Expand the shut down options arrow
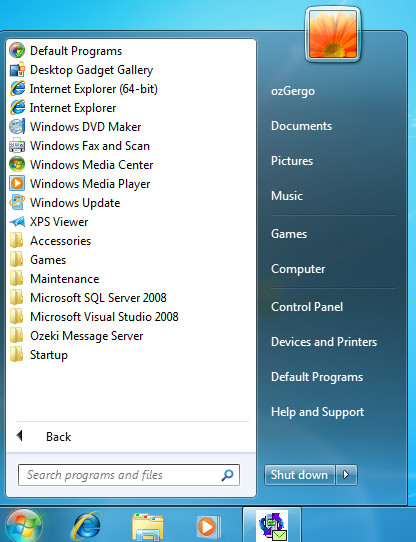Viewport: 416px width, 542px height. [346, 475]
